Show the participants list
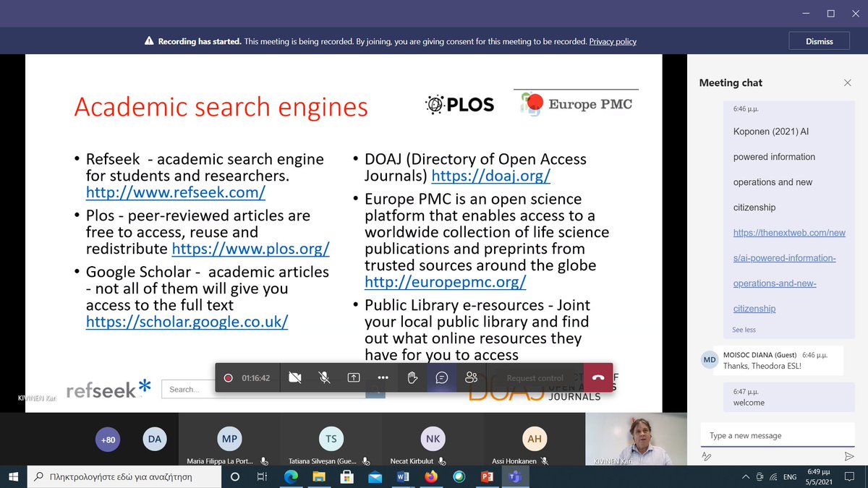This screenshot has height=488, width=868. click(471, 377)
